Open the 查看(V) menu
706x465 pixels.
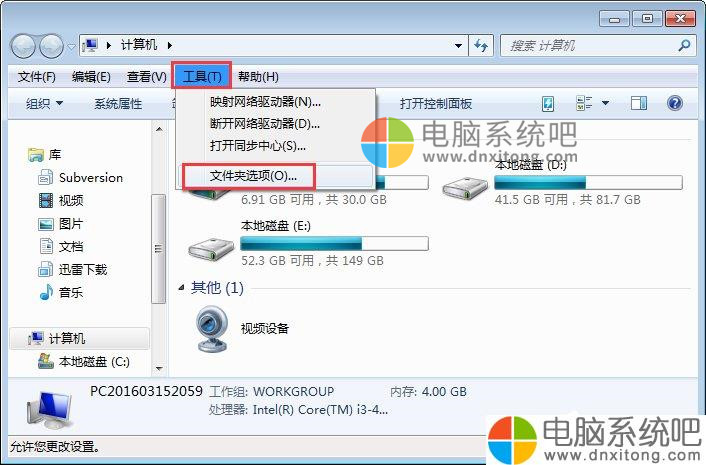(x=146, y=77)
